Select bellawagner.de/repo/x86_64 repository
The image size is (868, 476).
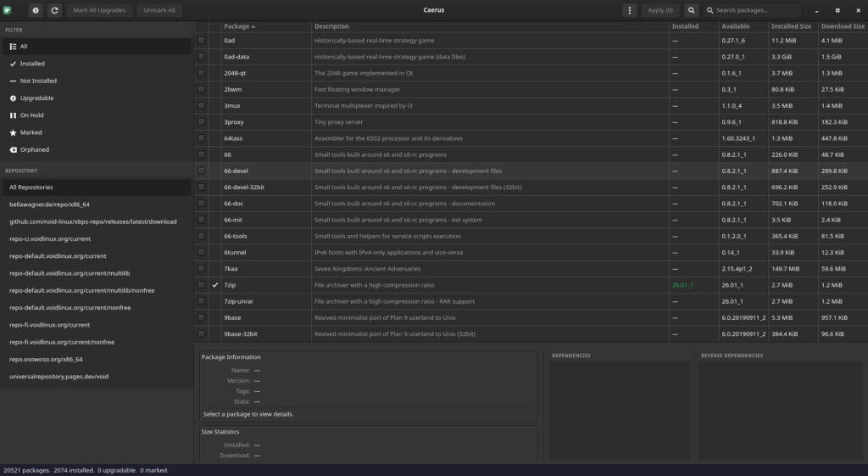[97, 204]
